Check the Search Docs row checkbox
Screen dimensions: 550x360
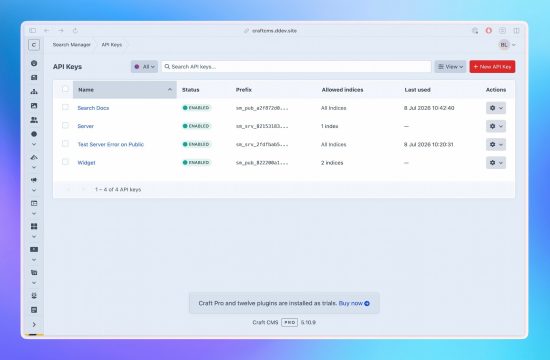[x=65, y=107]
